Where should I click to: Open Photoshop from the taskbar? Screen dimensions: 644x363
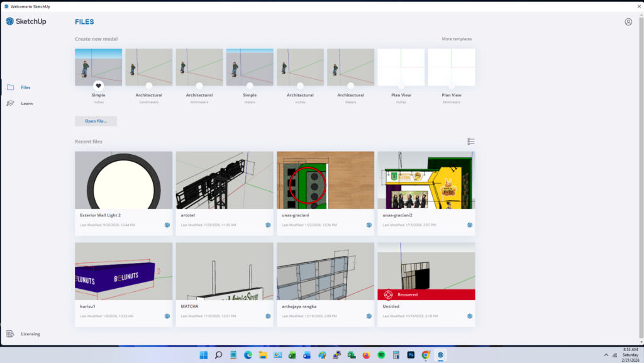click(x=409, y=354)
